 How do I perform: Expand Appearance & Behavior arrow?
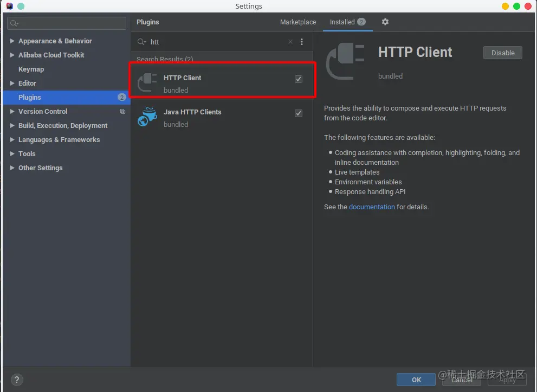pyautogui.click(x=12, y=41)
